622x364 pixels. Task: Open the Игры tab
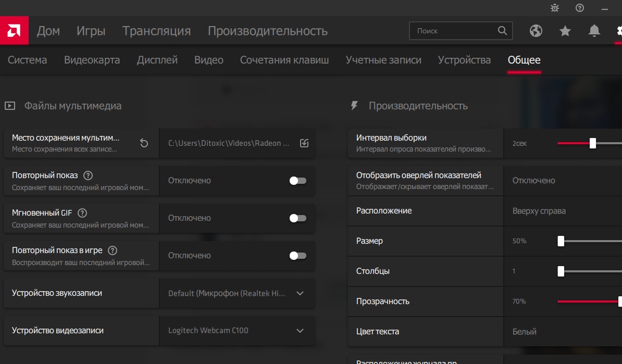pyautogui.click(x=91, y=31)
